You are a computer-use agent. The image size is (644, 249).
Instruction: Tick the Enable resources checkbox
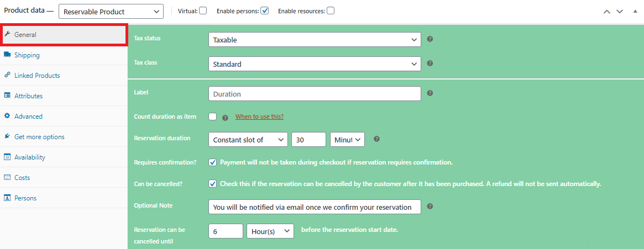330,10
